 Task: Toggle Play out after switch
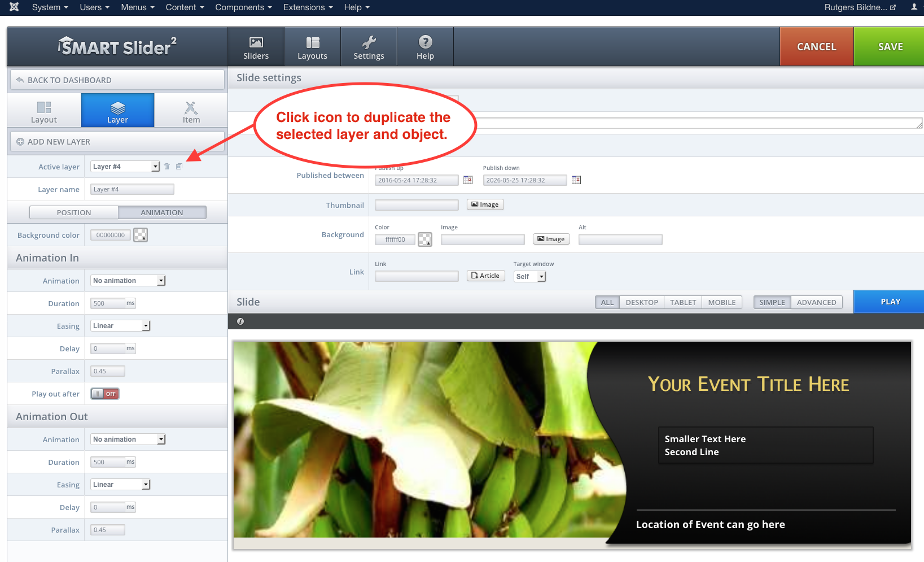(105, 394)
